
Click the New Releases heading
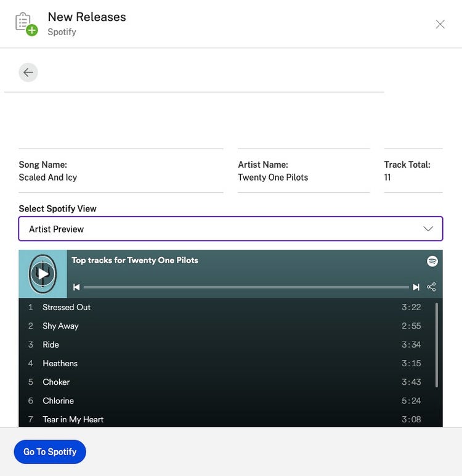point(87,17)
